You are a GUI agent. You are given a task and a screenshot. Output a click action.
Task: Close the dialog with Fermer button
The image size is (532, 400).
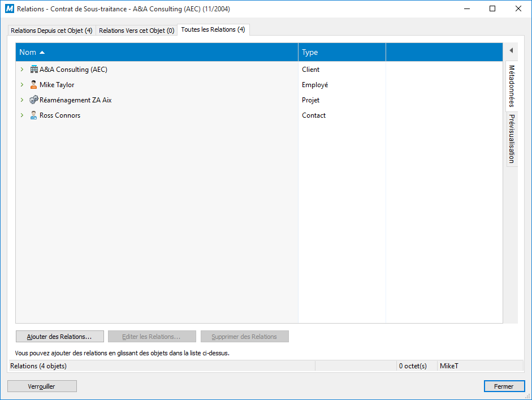[504, 386]
